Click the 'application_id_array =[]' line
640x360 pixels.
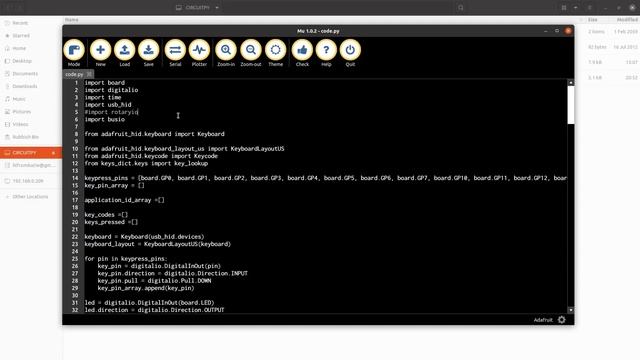pos(124,200)
